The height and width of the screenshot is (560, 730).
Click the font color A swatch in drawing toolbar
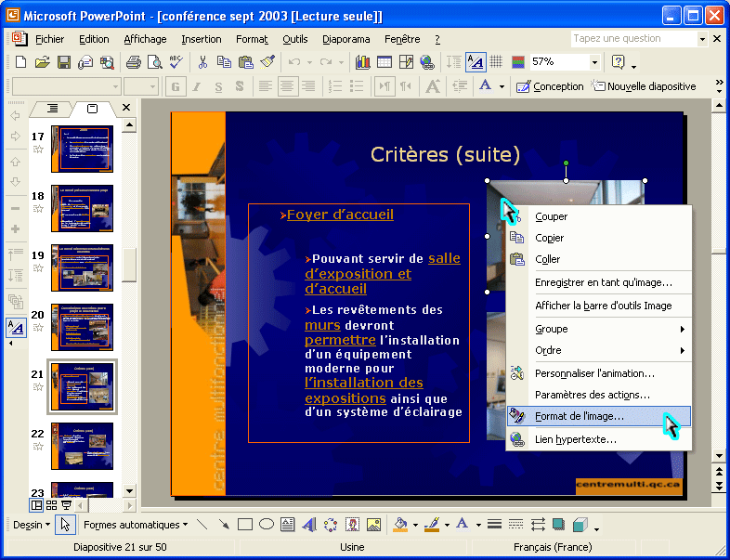463,525
